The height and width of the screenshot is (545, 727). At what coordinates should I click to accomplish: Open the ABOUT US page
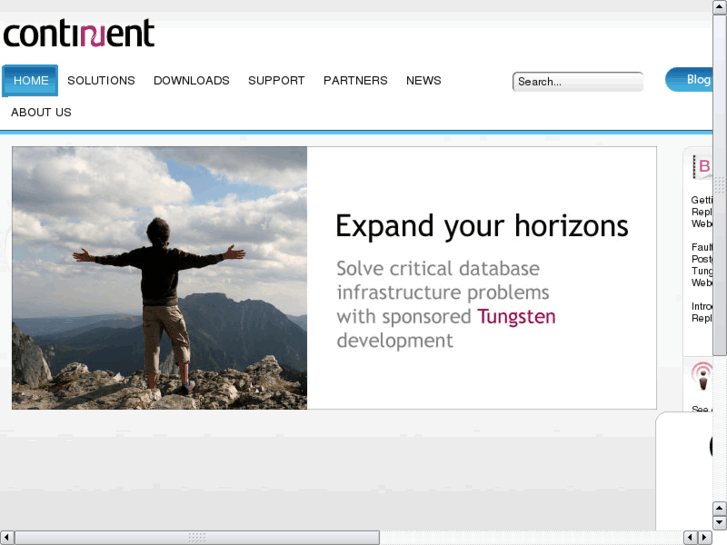41,112
